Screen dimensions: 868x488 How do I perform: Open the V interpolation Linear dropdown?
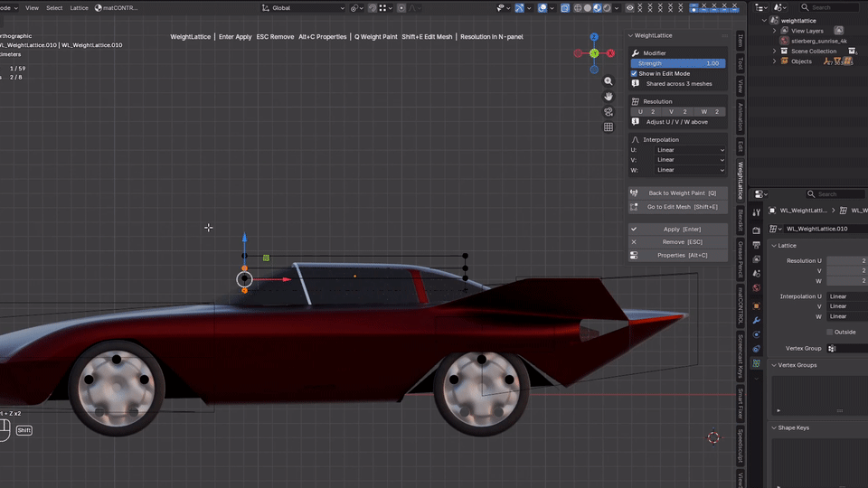coord(690,160)
